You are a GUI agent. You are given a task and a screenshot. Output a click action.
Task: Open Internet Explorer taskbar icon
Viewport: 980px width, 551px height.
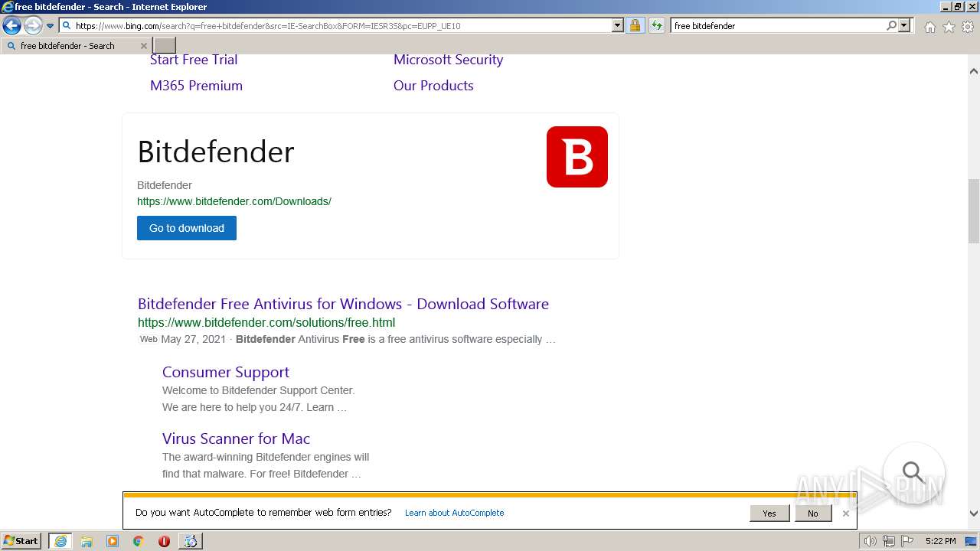coord(60,541)
